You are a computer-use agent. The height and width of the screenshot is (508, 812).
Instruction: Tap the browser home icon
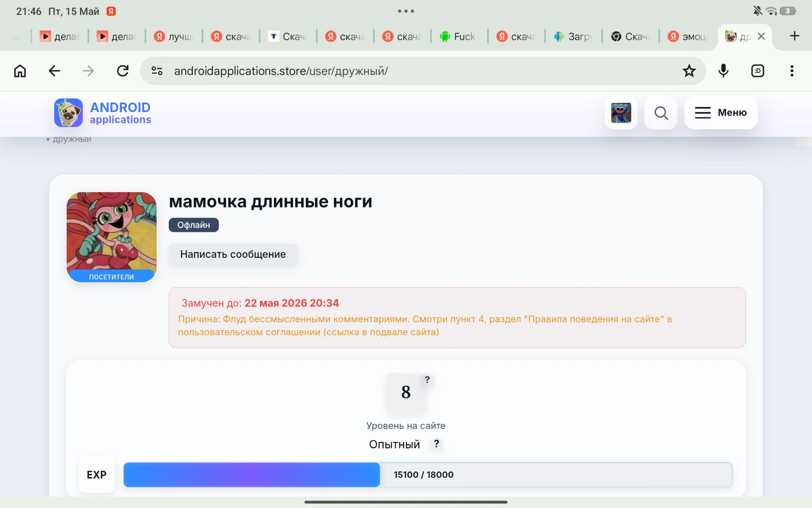20,71
